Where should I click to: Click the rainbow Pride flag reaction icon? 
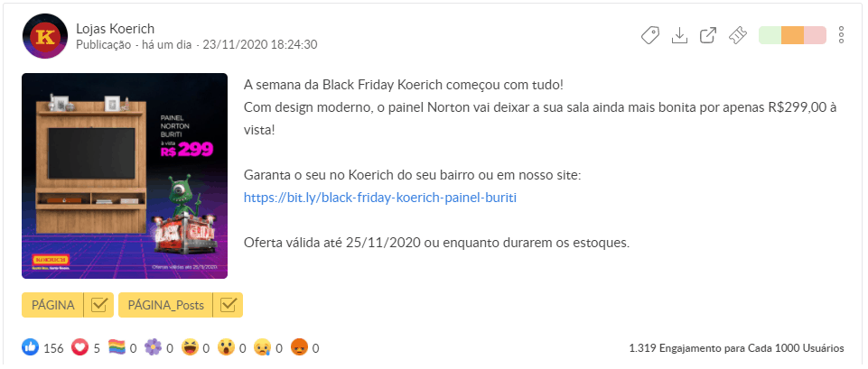[117, 347]
